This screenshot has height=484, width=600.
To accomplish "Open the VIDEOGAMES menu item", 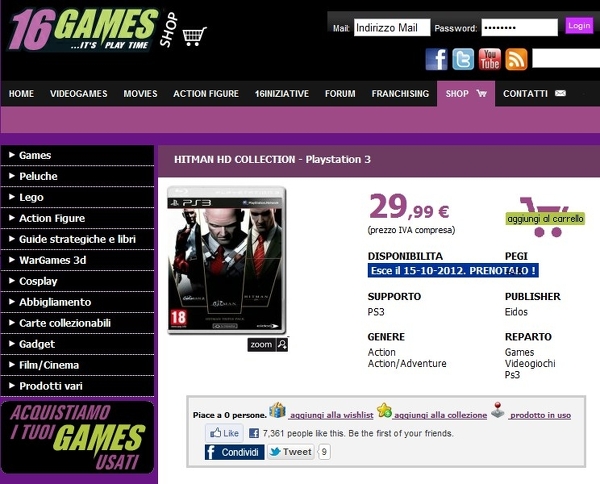I will [78, 94].
